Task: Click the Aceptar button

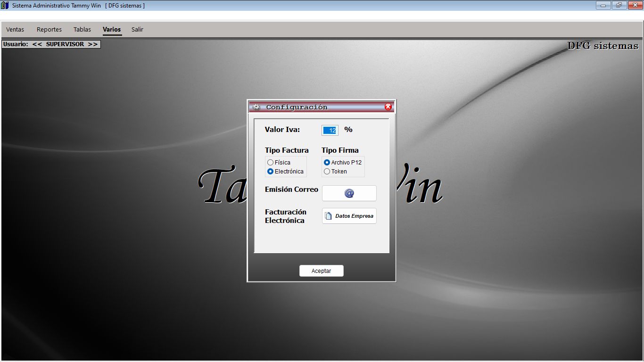Action: click(322, 271)
